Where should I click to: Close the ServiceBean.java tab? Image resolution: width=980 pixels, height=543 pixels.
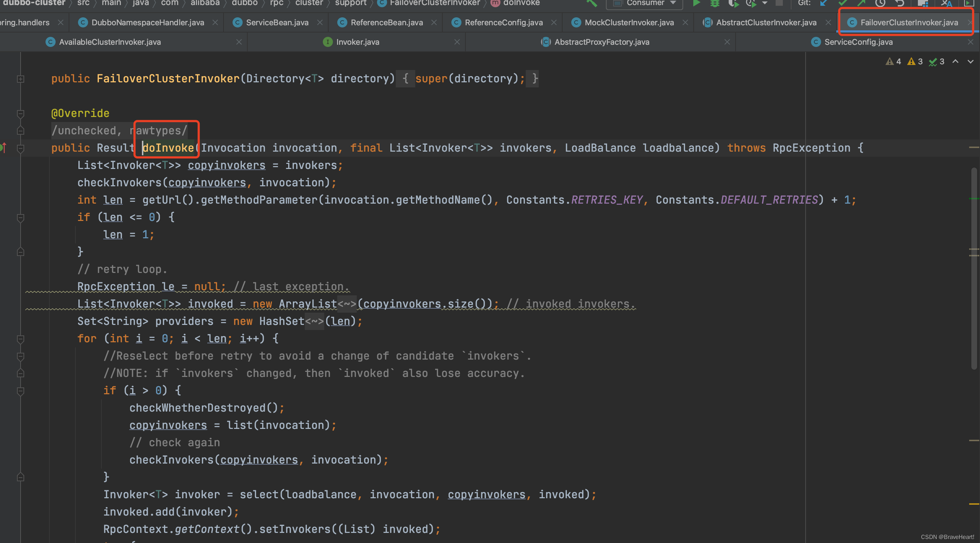(320, 22)
